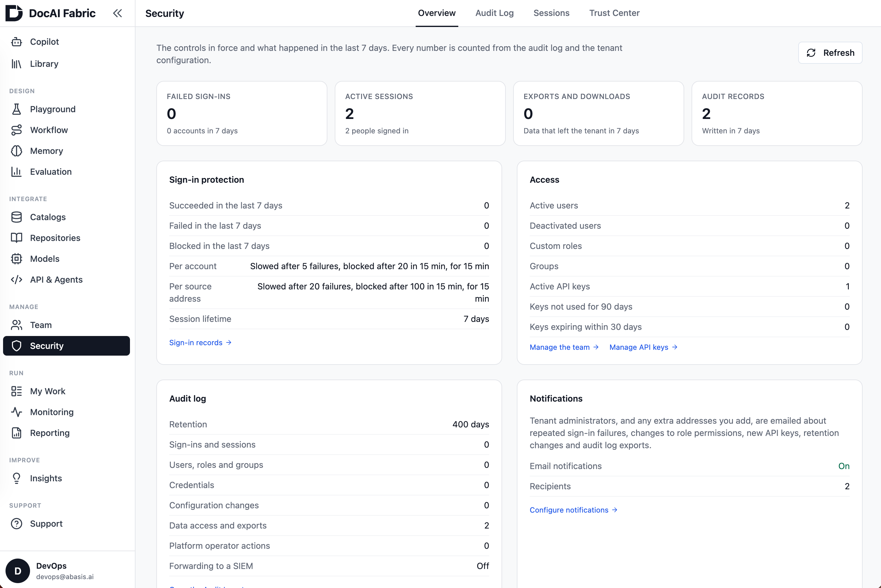
Task: Open Catalogs database icon
Action: pos(17,217)
